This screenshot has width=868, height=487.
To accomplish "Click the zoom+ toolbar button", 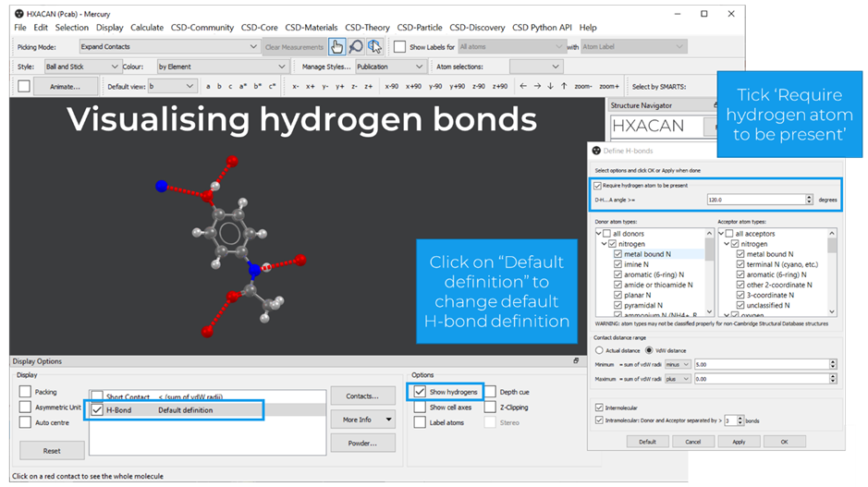I will pyautogui.click(x=610, y=87).
